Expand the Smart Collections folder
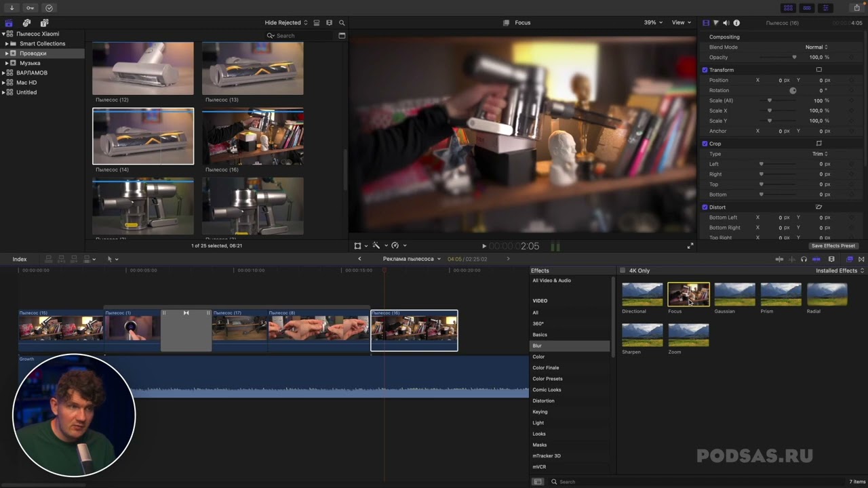This screenshot has width=868, height=488. pos(7,43)
